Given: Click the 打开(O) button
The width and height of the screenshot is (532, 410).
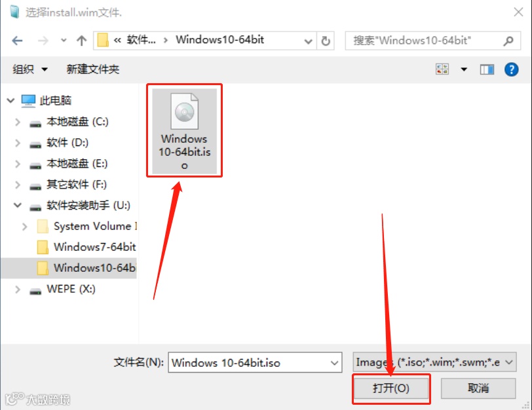Looking at the screenshot, I should point(391,388).
